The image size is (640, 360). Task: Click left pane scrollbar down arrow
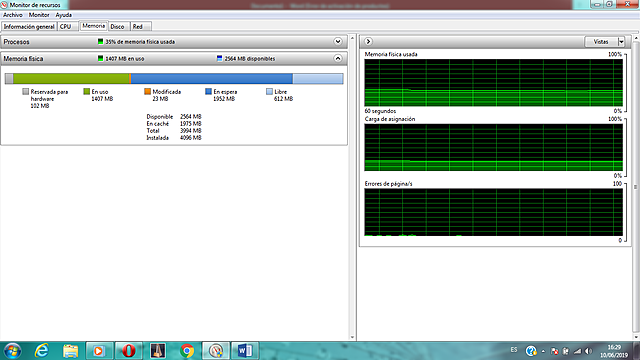[x=353, y=337]
